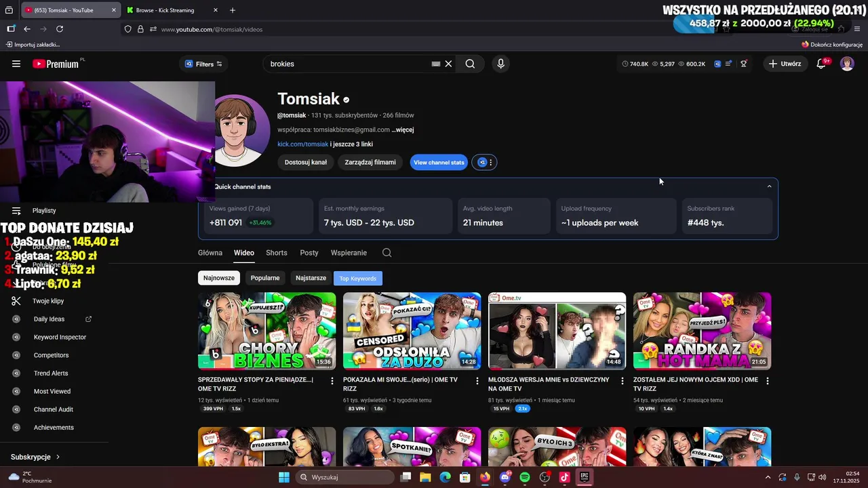Open vidIQ Channel Audit
Viewport: 868px width, 488px height.
click(54, 409)
